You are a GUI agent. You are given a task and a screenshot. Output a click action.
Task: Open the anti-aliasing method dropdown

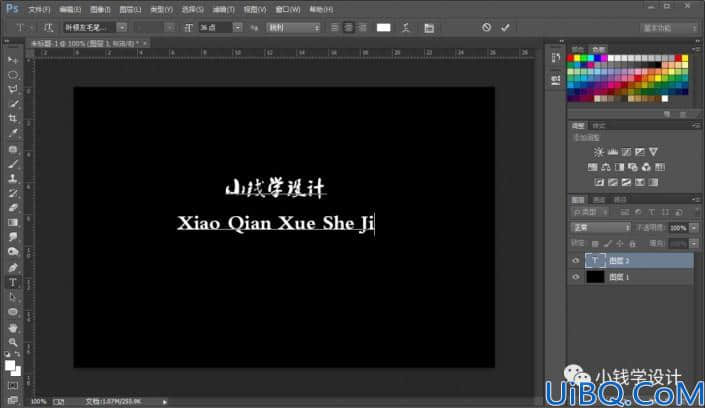click(x=294, y=28)
